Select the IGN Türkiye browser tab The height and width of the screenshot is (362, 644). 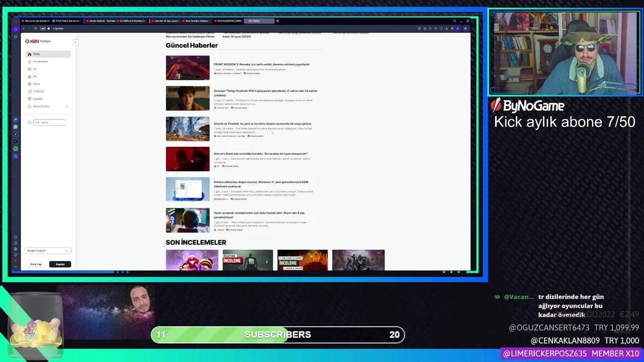coord(260,21)
